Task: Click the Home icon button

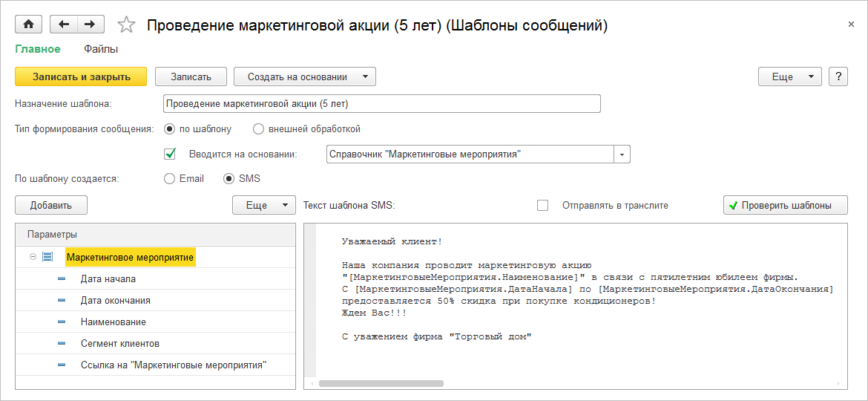Action: (x=29, y=25)
